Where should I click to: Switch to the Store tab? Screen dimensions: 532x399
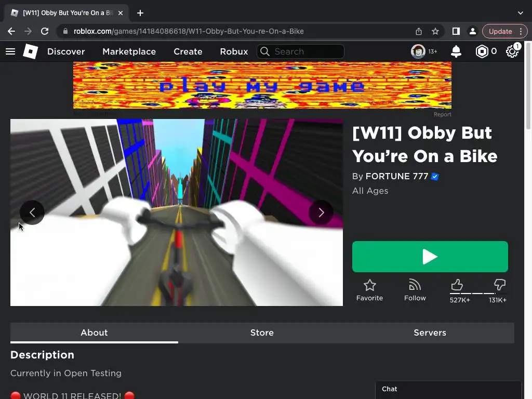click(262, 332)
